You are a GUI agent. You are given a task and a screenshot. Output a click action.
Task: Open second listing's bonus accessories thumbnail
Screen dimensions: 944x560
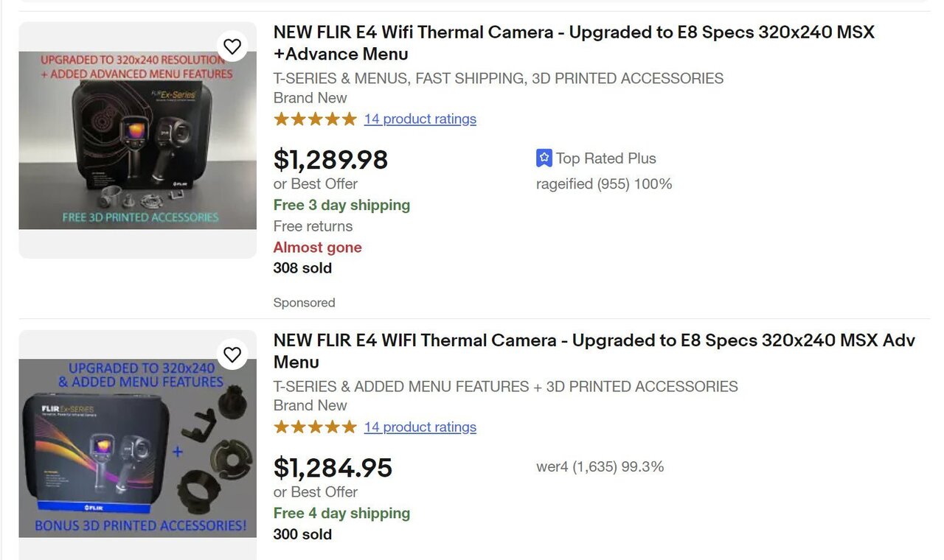[138, 447]
